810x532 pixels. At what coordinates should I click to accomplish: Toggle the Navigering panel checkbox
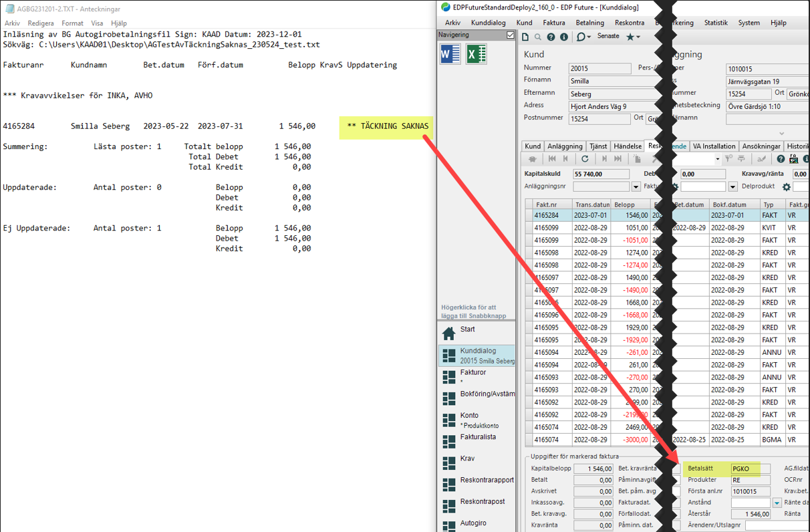(x=511, y=35)
